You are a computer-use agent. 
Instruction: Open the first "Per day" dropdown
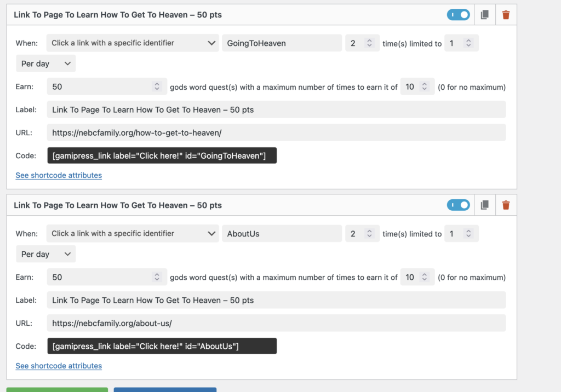[45, 63]
